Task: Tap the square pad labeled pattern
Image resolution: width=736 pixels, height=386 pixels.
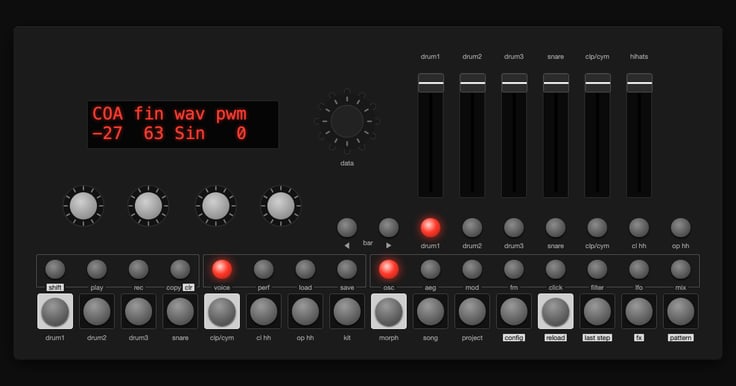Action: pos(681,311)
